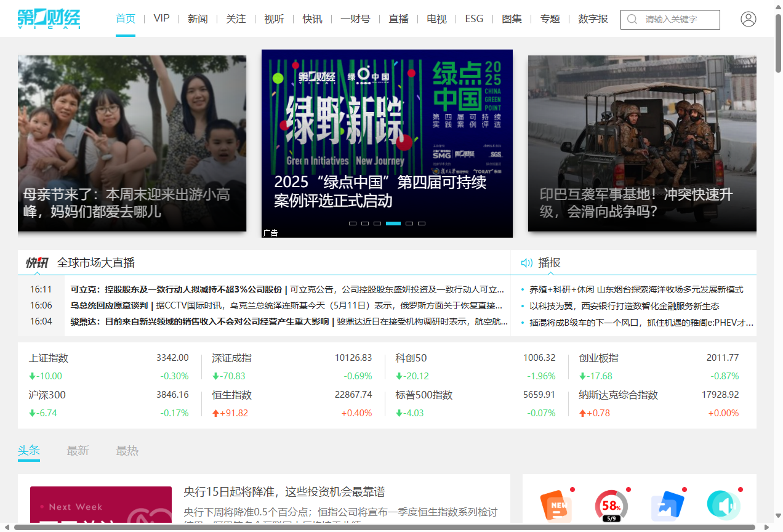Click the search magnifier icon
783x532 pixels.
632,19
